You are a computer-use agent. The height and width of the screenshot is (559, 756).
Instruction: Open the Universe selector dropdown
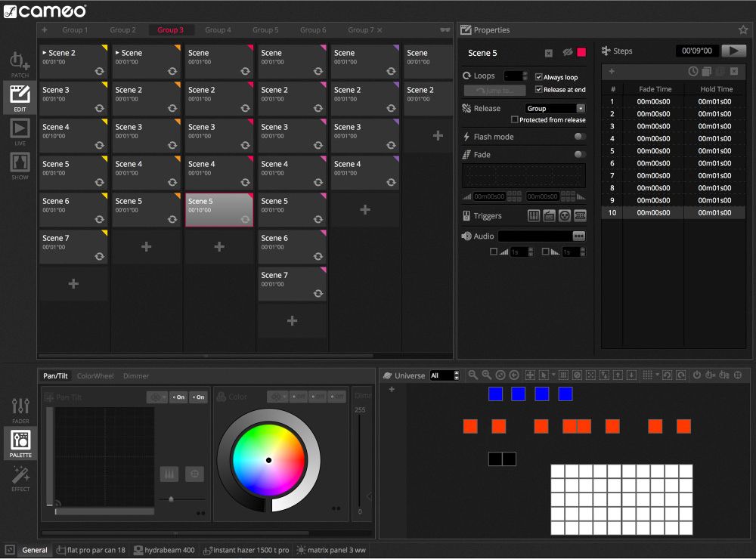[444, 375]
